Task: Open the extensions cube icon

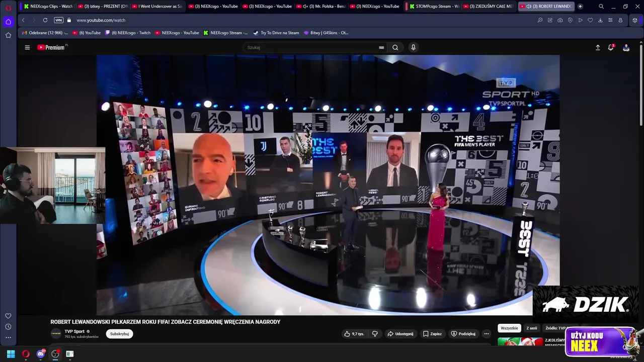Action: coord(635,20)
